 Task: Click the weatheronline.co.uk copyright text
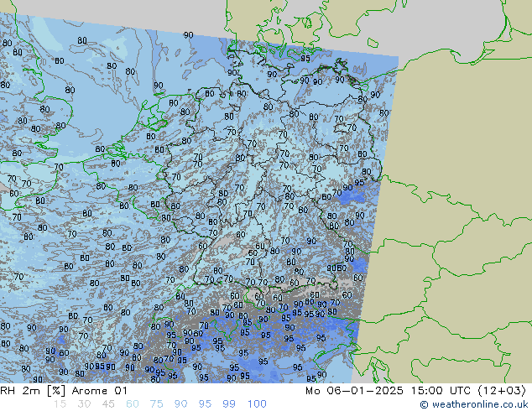(x=474, y=404)
